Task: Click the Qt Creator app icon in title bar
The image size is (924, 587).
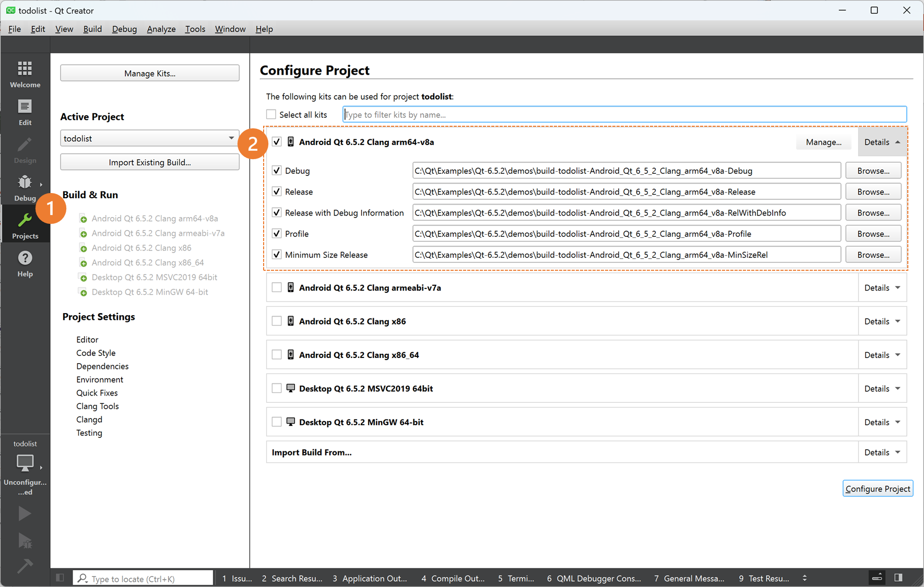Action: coord(10,10)
